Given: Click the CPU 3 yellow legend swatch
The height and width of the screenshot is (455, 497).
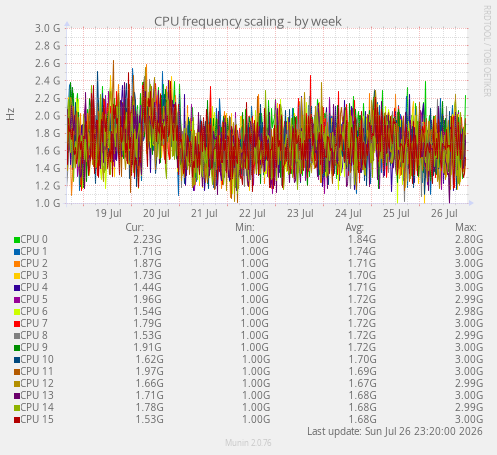Looking at the screenshot, I should click(17, 276).
